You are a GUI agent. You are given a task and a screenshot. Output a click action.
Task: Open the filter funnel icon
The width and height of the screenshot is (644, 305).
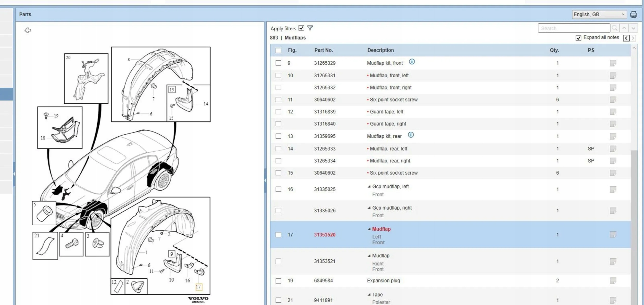pyautogui.click(x=310, y=28)
